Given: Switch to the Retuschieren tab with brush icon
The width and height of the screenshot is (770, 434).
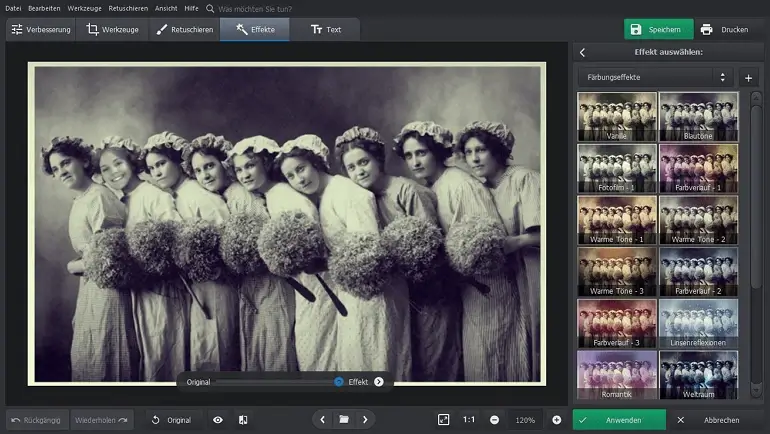Looking at the screenshot, I should 185,29.
